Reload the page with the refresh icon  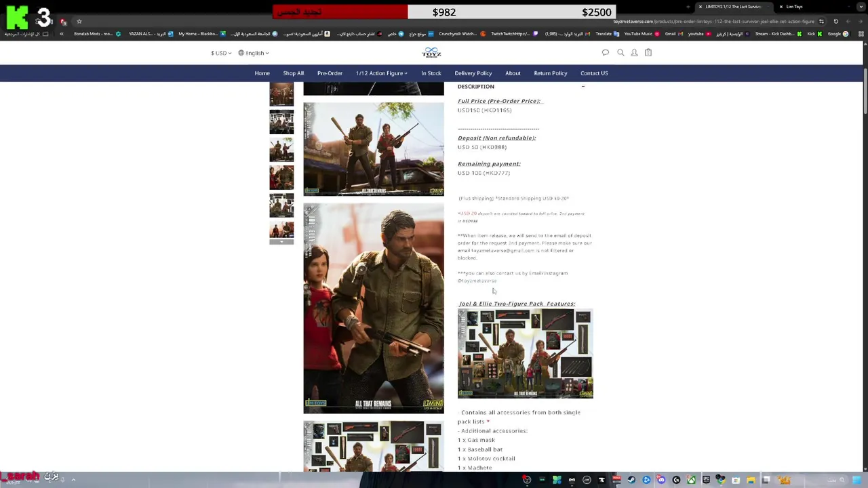point(835,22)
